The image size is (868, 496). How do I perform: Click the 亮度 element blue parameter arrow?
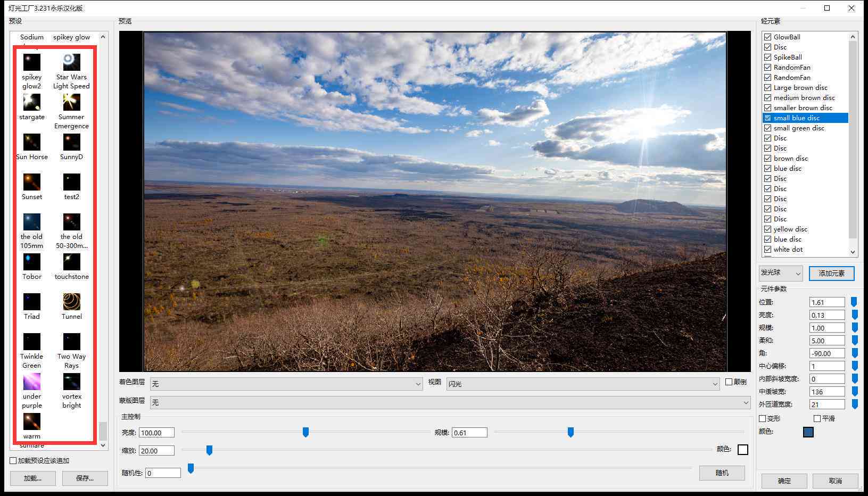click(854, 315)
